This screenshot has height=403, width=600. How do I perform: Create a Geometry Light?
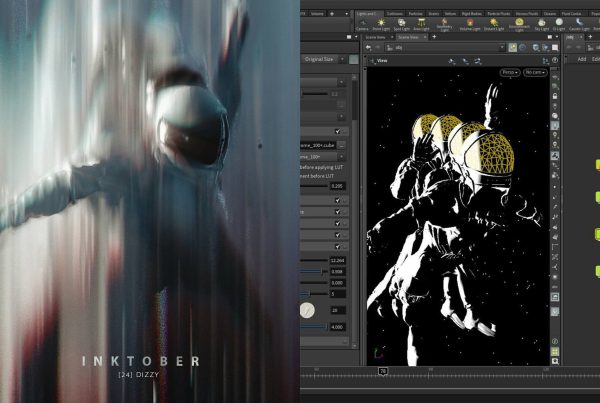444,24
